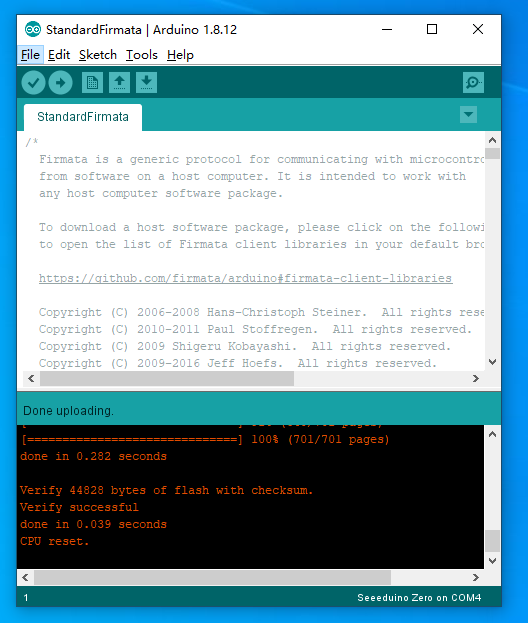Screen dimensions: 528x623
Task: Open the Serial Monitor magnifier icon
Action: pos(473,83)
